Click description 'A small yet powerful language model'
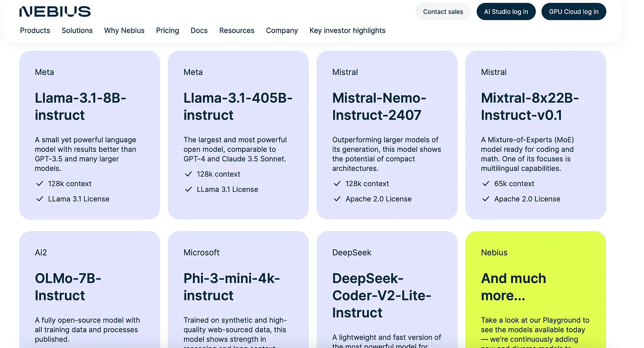644x348 pixels. tap(85, 154)
